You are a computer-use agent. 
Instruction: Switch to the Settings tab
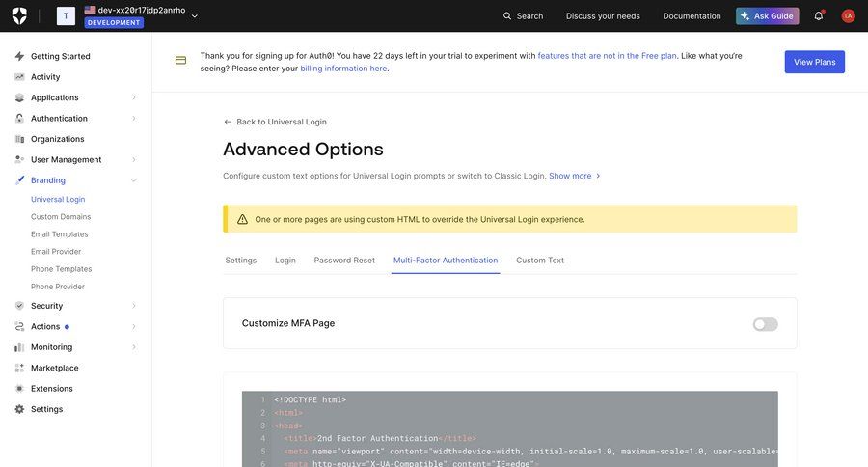coord(241,261)
